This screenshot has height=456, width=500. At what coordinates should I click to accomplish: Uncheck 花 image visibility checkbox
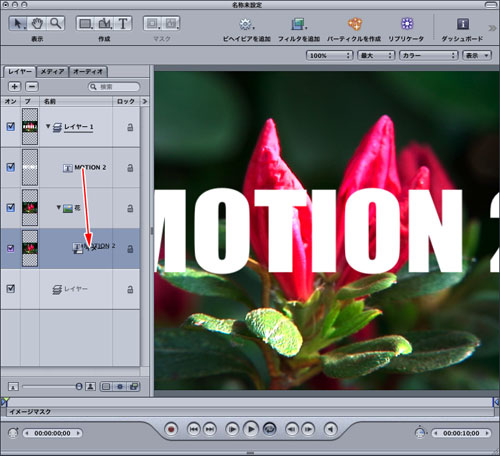11,207
